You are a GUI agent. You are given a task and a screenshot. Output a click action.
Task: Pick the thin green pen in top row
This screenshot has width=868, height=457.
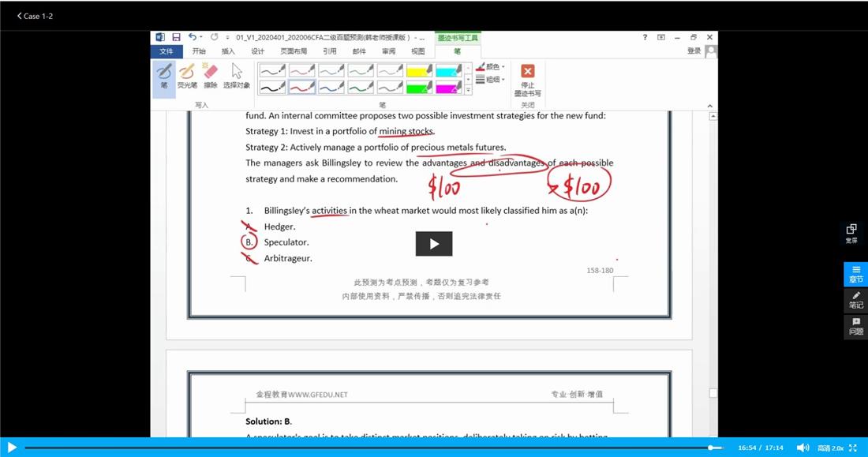click(361, 71)
